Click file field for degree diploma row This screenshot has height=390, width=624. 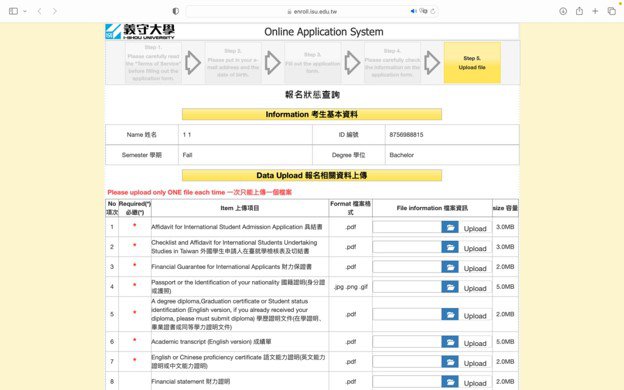tap(407, 314)
